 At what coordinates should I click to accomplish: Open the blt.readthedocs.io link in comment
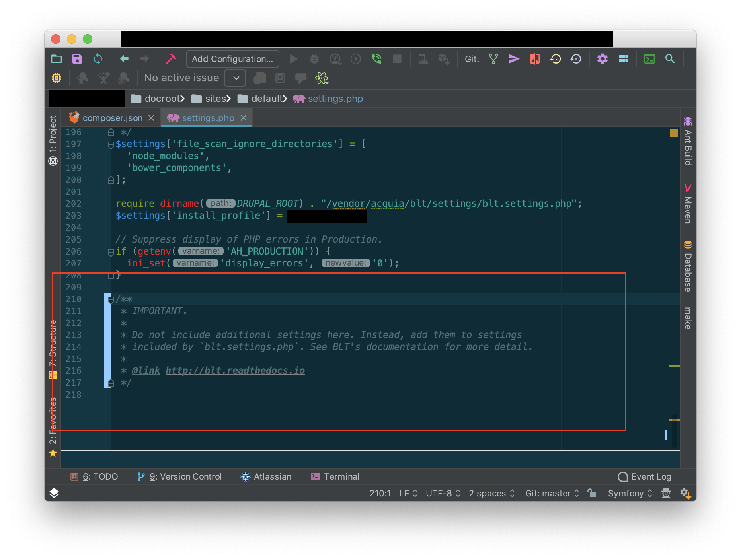click(235, 371)
